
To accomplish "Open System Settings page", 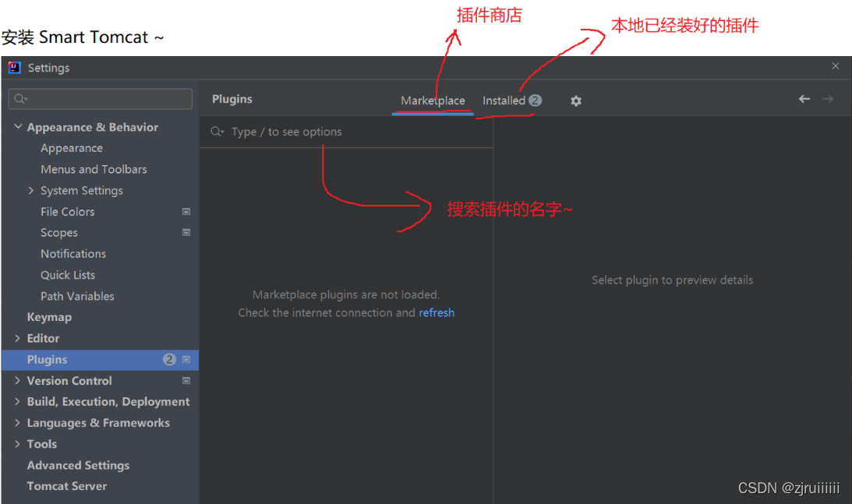I will point(82,191).
